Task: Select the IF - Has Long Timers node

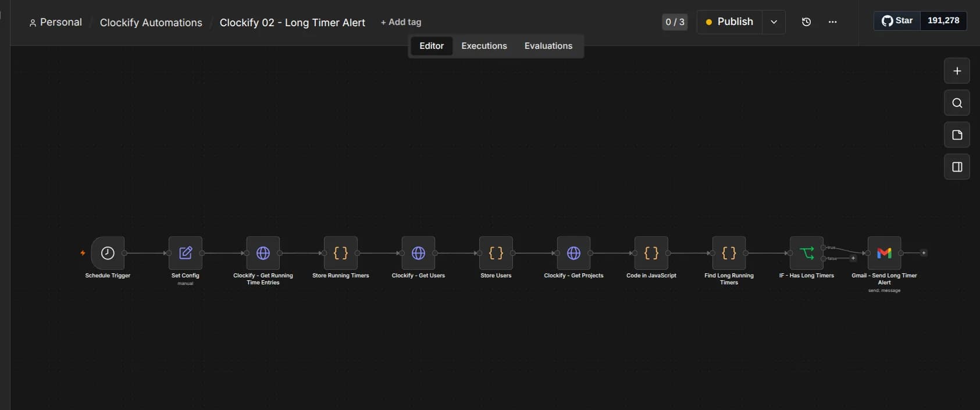Action: (807, 253)
